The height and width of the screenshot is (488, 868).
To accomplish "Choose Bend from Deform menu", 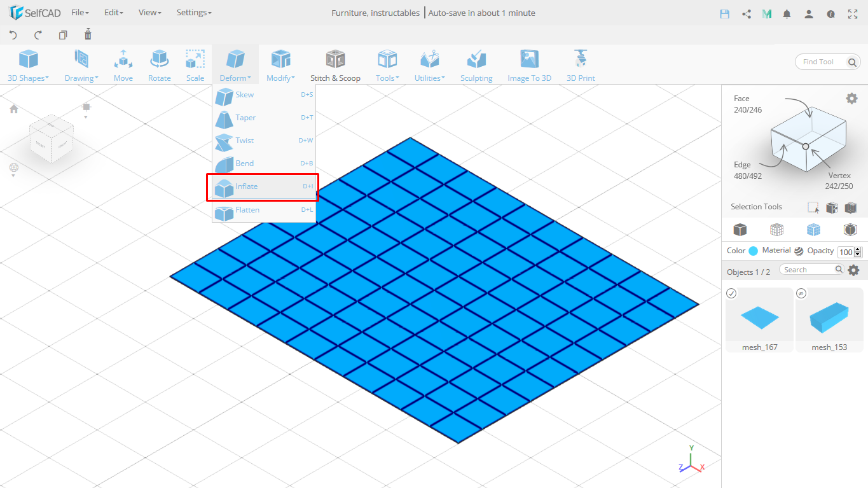I will (x=264, y=164).
